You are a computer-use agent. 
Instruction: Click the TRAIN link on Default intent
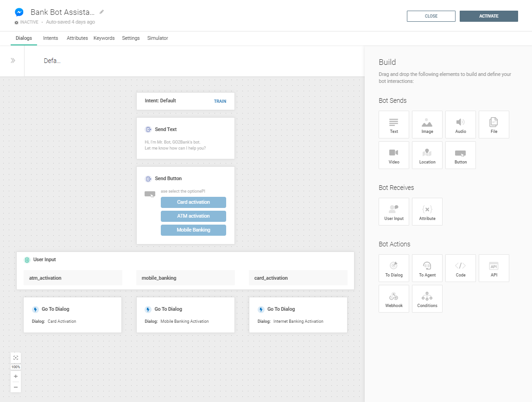(x=220, y=101)
